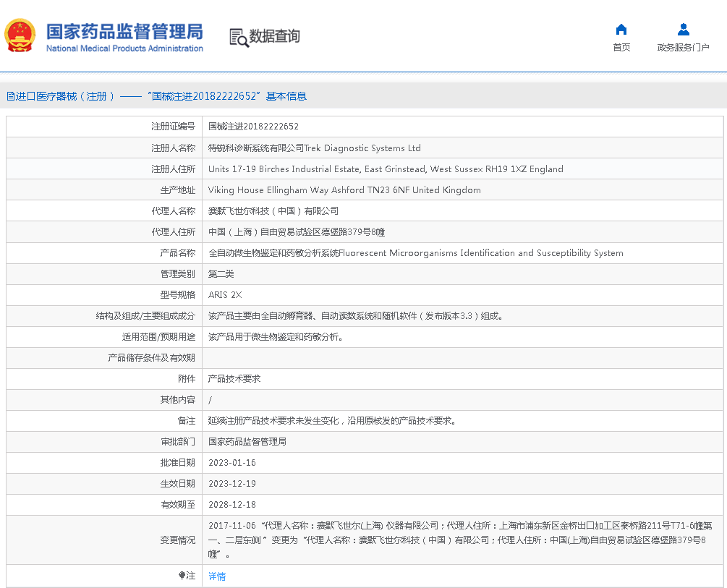
Task: Select registration number 国械注进20182222652 value
Action: pyautogui.click(x=253, y=127)
